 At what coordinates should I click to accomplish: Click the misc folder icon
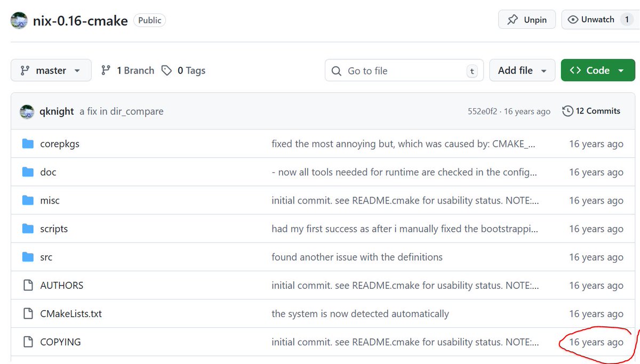coord(28,200)
